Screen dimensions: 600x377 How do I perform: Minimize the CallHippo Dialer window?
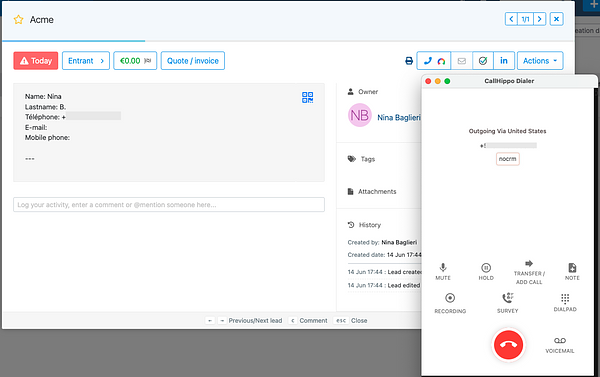[x=438, y=81]
